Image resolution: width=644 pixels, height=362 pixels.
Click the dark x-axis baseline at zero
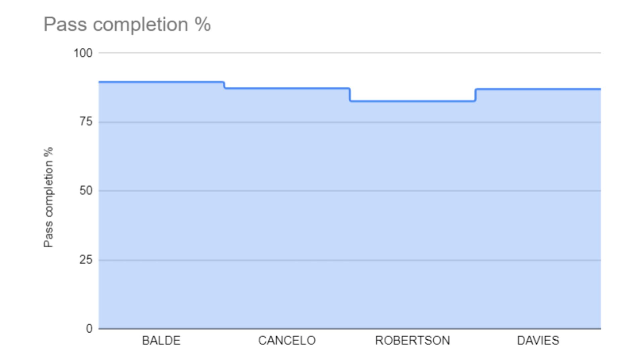(x=350, y=328)
